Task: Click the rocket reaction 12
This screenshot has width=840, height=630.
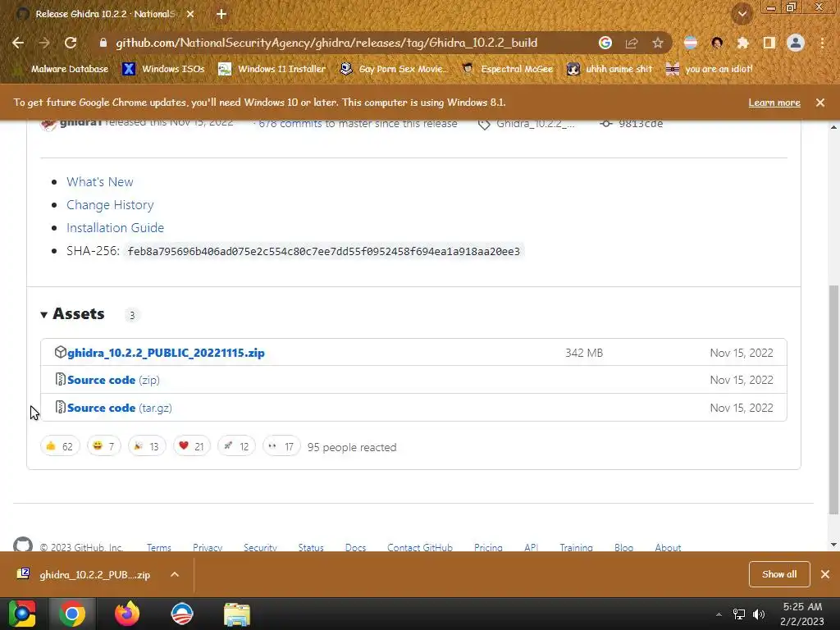Action: pos(236,446)
